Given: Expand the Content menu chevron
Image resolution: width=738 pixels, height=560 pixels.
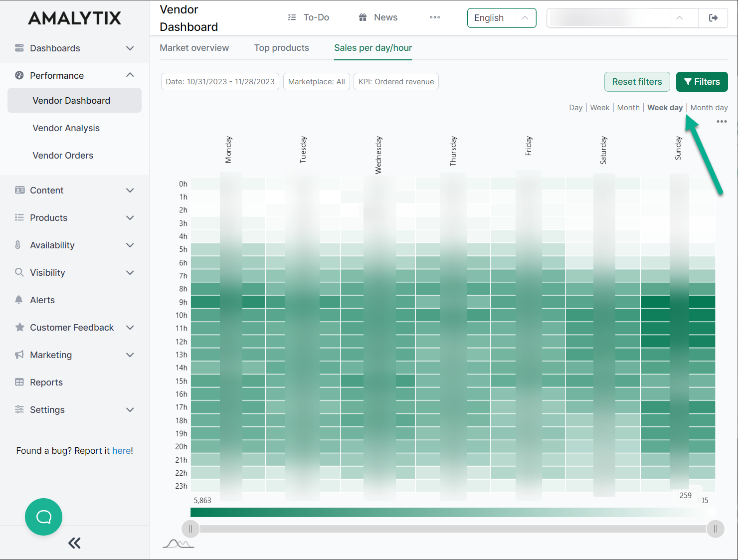Looking at the screenshot, I should (130, 190).
